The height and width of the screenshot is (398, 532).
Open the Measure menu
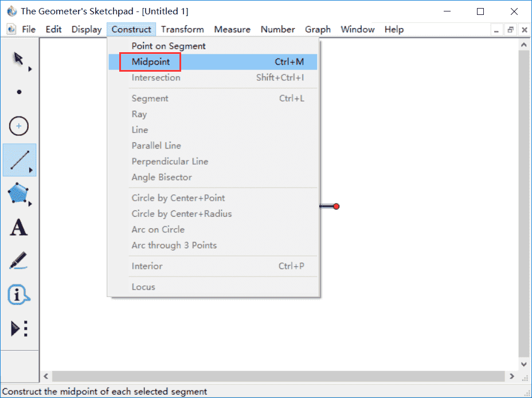coord(232,29)
